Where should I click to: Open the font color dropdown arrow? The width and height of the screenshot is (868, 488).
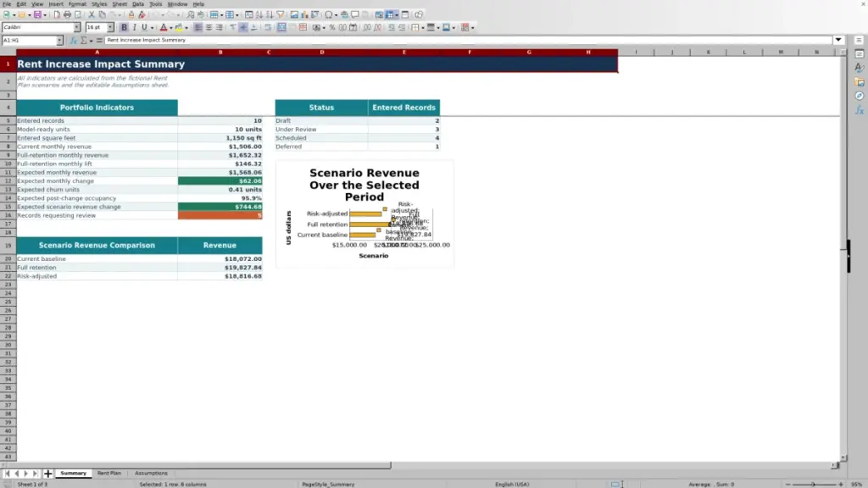coord(171,28)
